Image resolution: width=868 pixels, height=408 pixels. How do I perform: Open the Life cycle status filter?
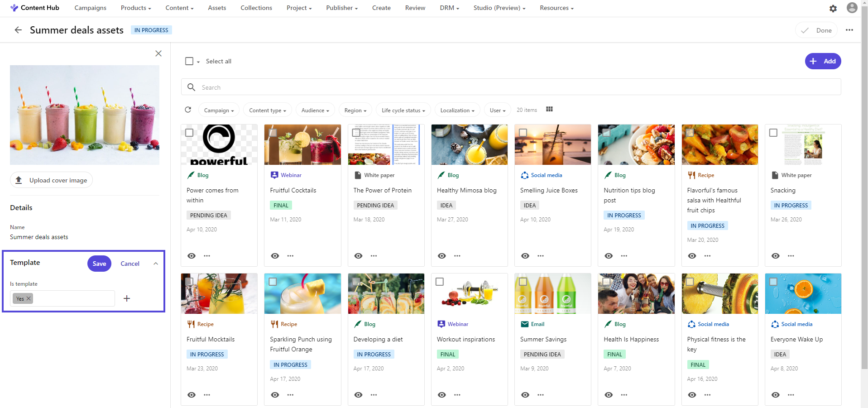[403, 110]
